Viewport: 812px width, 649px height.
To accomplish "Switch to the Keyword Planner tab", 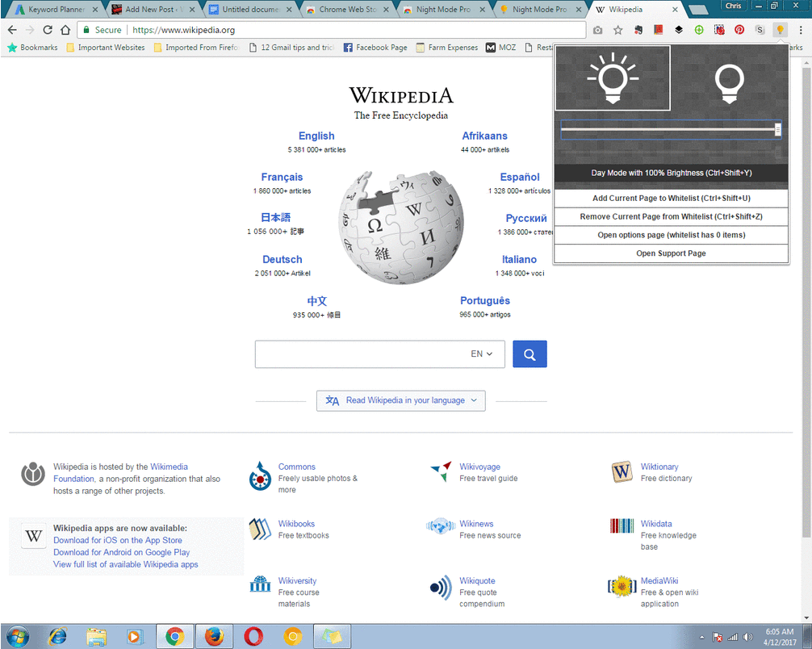I will pos(56,10).
